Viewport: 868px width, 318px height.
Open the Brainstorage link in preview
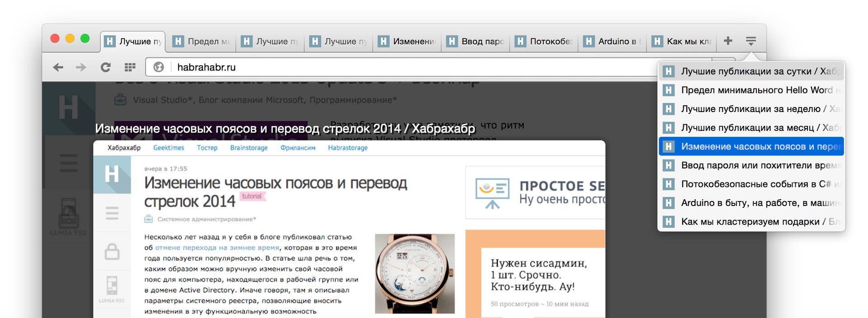click(x=249, y=148)
